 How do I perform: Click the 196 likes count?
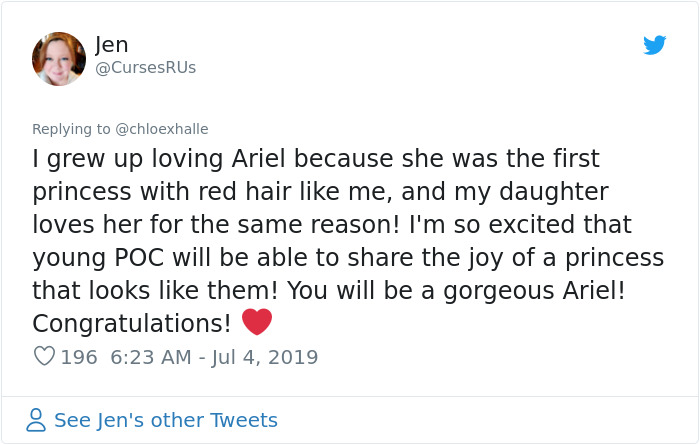pyautogui.click(x=79, y=357)
